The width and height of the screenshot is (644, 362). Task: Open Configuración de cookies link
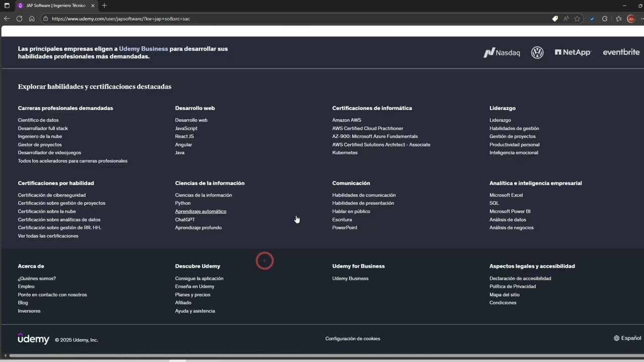click(x=353, y=339)
